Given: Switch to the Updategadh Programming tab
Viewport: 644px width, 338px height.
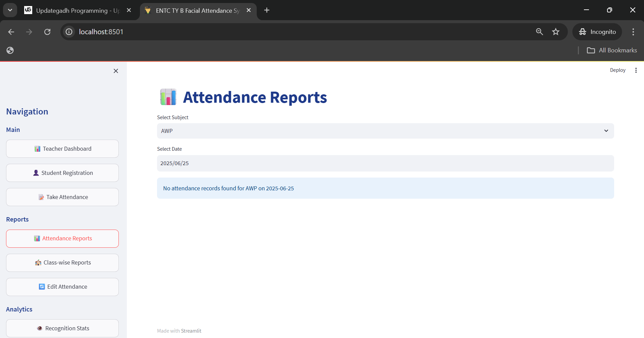Looking at the screenshot, I should [77, 11].
